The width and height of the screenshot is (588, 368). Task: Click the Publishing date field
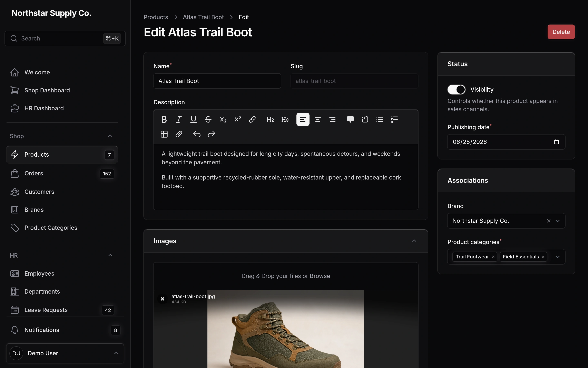click(506, 142)
